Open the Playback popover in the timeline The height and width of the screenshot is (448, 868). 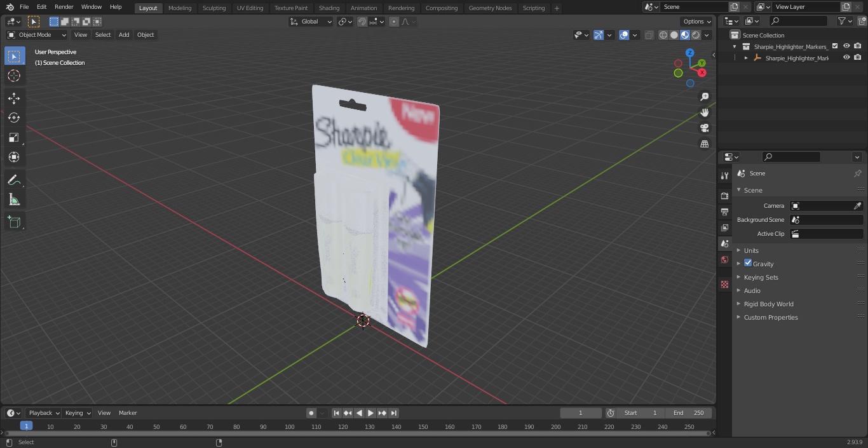coord(43,413)
